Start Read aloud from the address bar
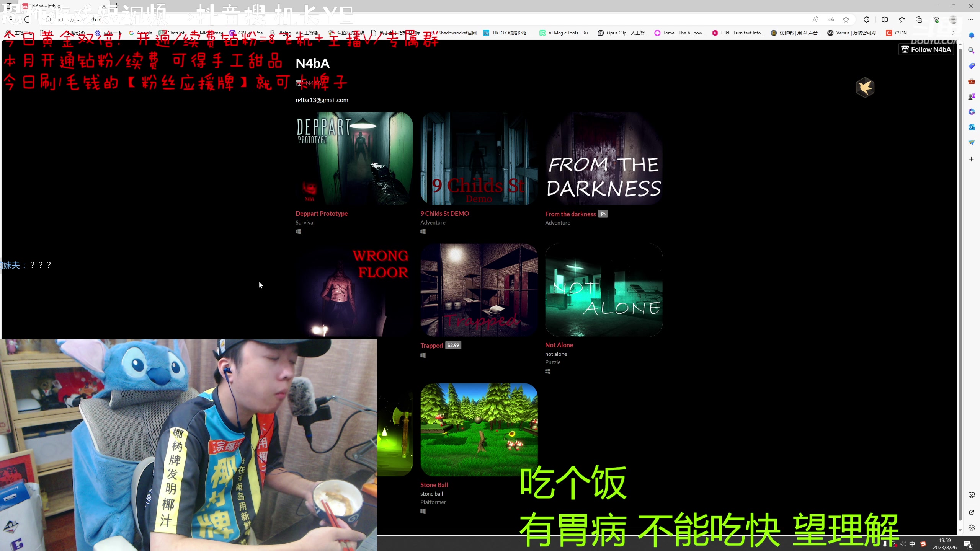Image resolution: width=980 pixels, height=551 pixels. pos(815,20)
